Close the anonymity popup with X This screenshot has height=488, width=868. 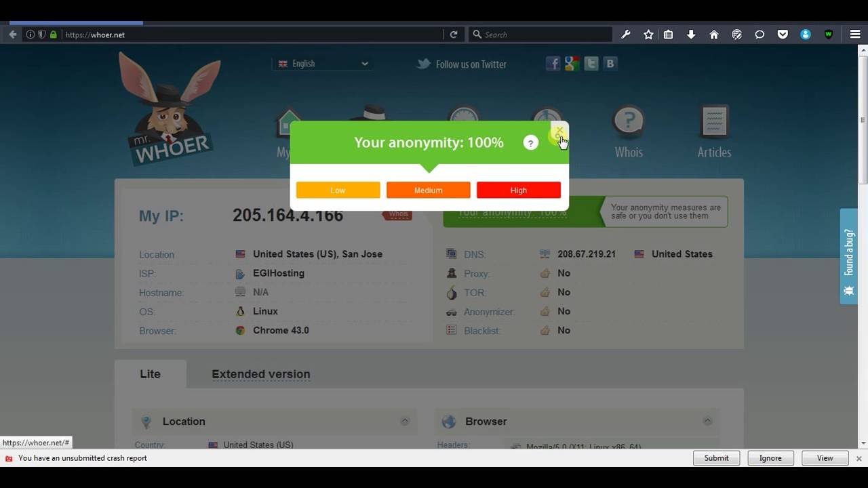[559, 129]
